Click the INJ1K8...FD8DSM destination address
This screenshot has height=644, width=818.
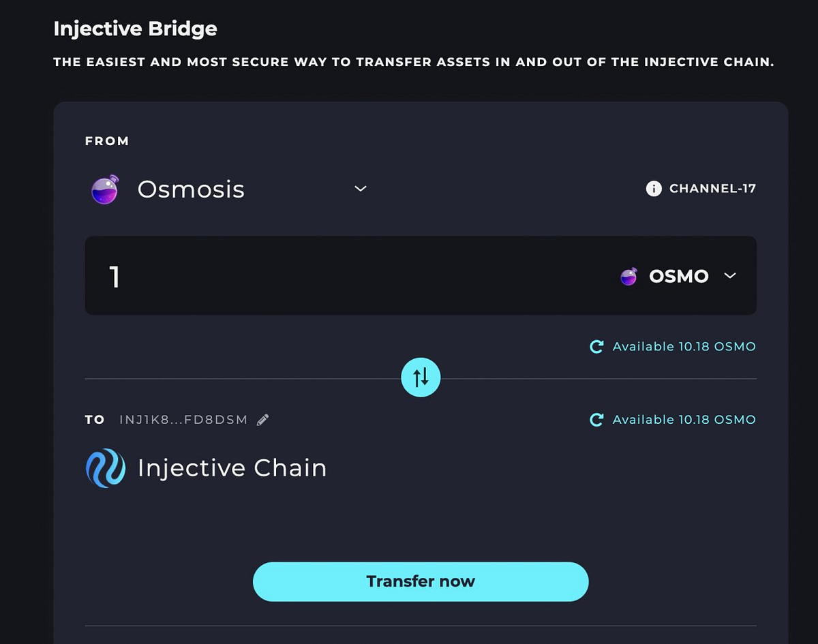coord(183,420)
